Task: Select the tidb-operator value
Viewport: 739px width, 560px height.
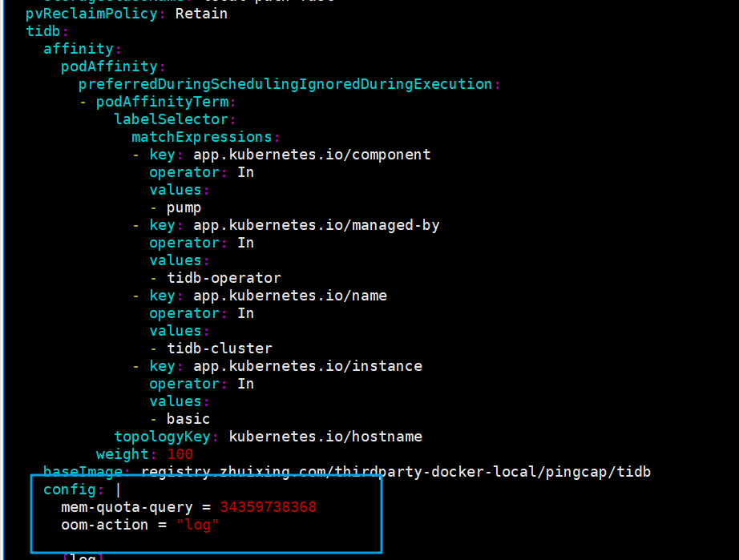Action: click(x=224, y=278)
